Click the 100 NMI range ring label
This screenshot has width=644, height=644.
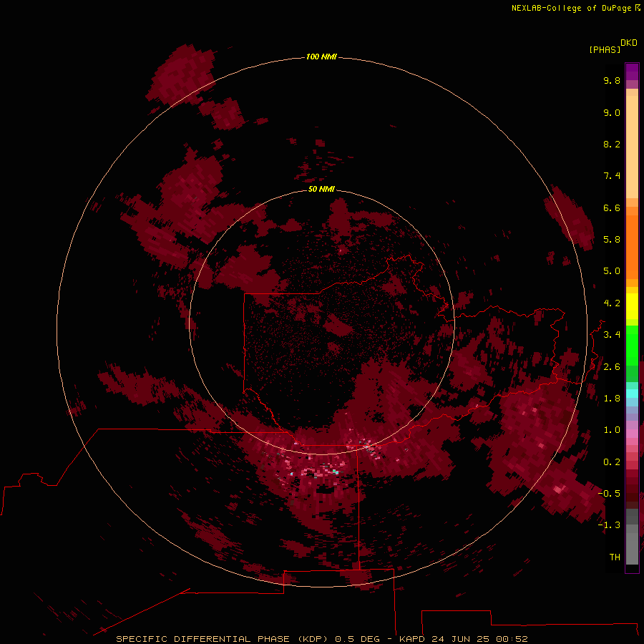(321, 57)
